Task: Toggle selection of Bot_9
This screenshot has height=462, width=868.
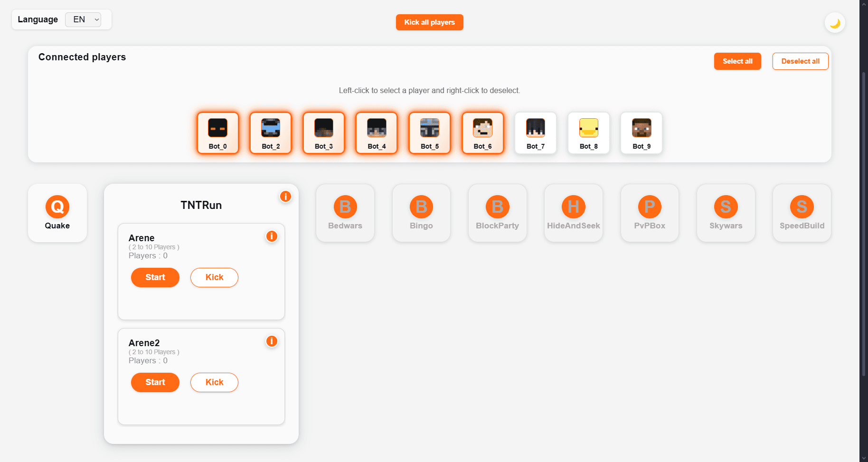Action: [x=641, y=133]
